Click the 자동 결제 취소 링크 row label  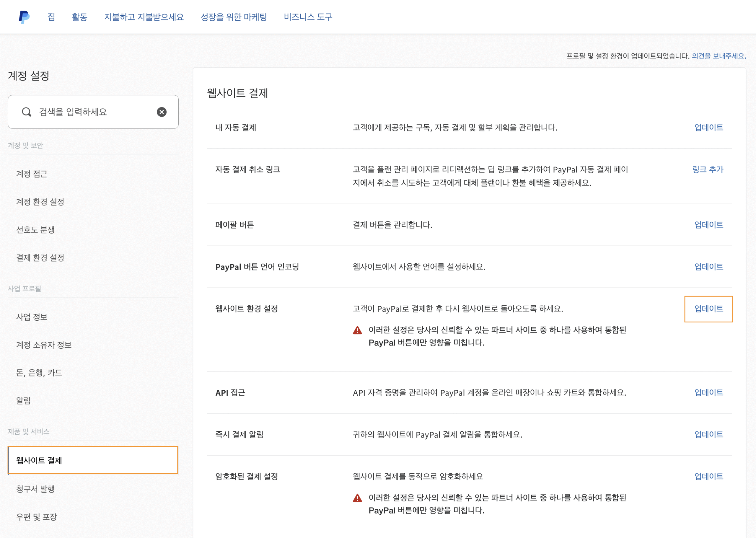(248, 169)
